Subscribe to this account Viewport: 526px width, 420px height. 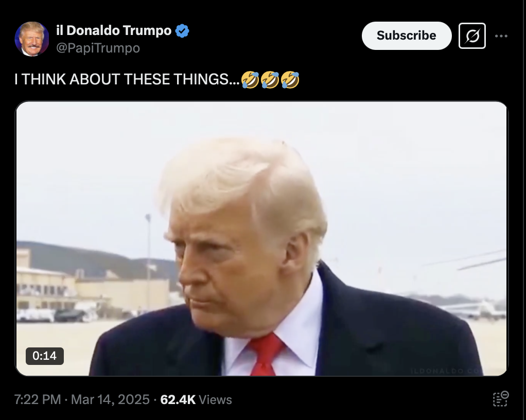click(x=407, y=36)
